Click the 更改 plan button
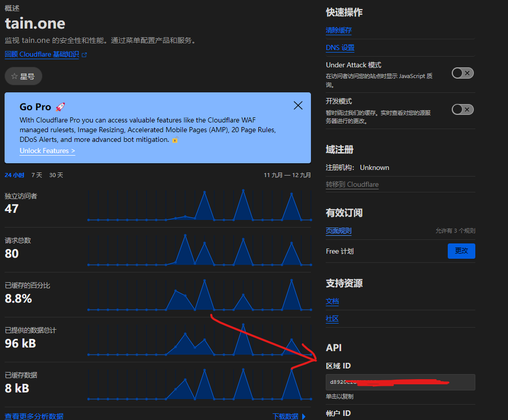The height and width of the screenshot is (420, 508). click(462, 251)
